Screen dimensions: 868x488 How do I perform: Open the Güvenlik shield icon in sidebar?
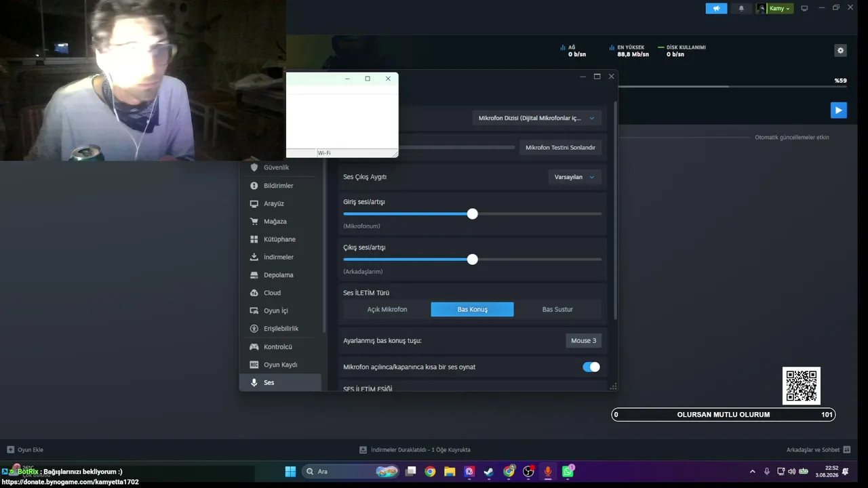click(x=254, y=167)
